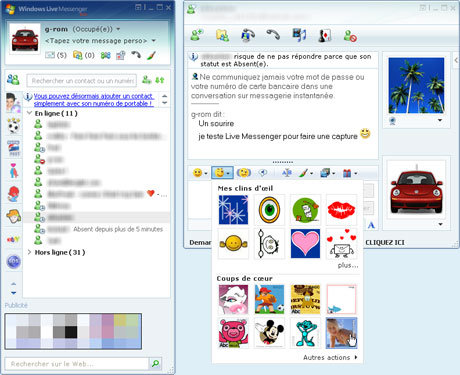Click the contact search input field
460x375 pixels.
[x=82, y=80]
